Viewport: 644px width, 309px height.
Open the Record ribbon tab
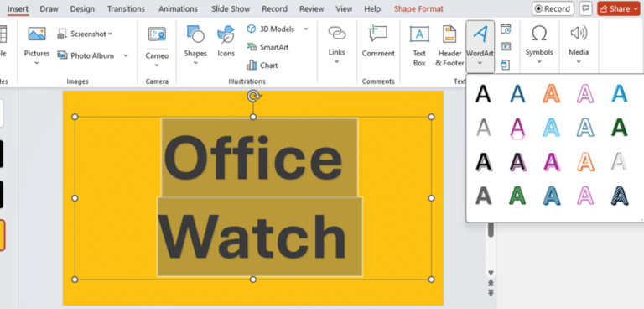coord(275,8)
